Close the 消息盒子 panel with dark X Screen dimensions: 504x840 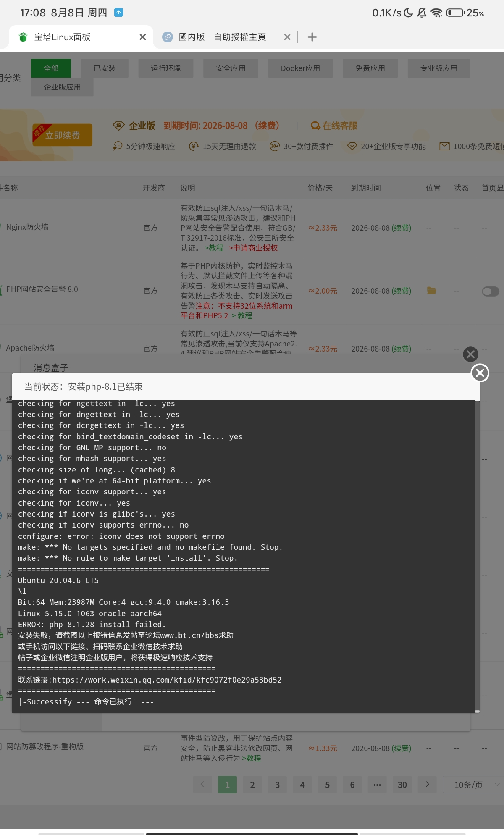(470, 354)
